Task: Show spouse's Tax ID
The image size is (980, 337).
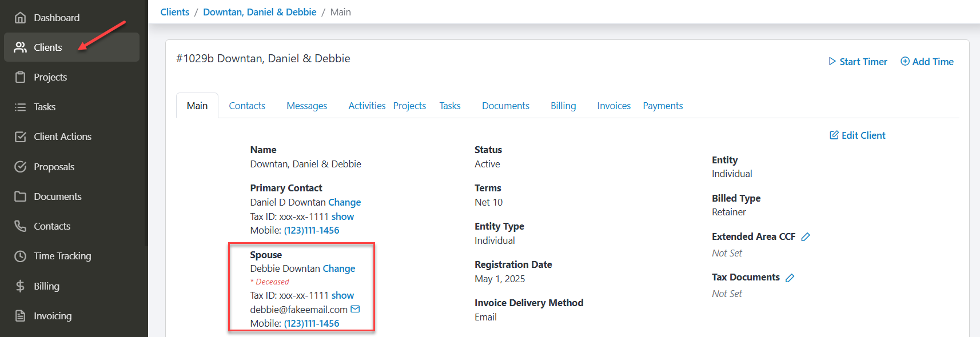Action: 342,295
